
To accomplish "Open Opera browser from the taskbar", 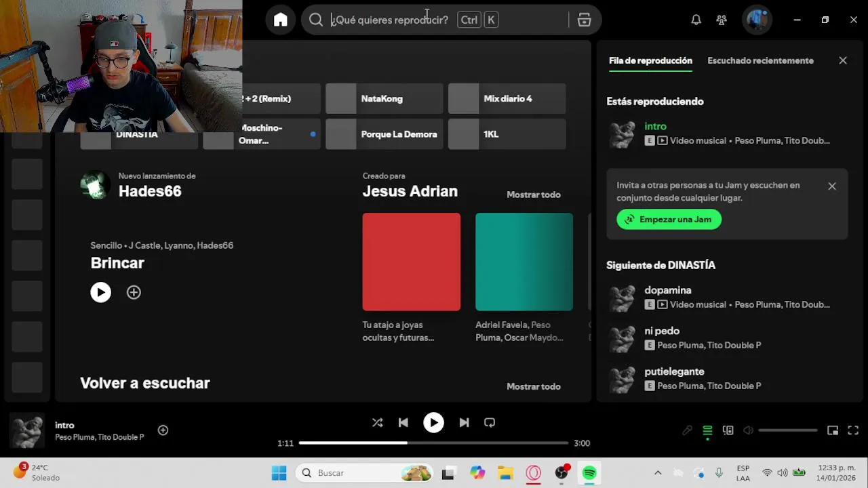I will pyautogui.click(x=534, y=473).
